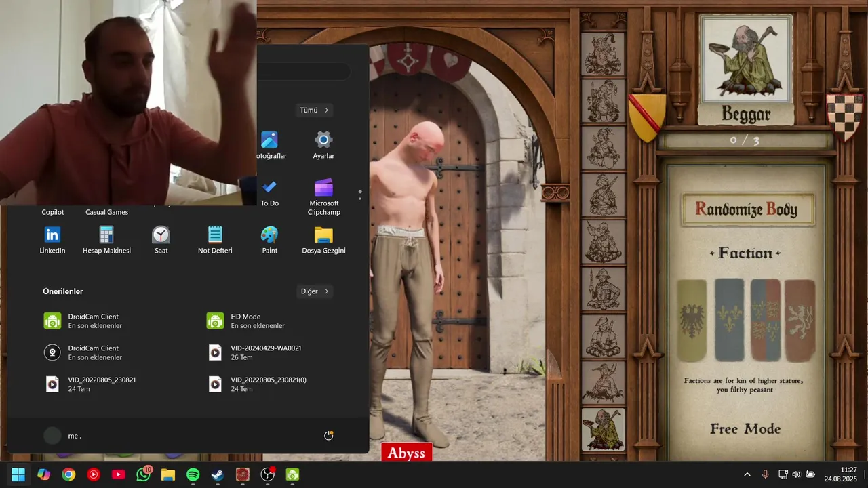Click the microphone tray icon
The height and width of the screenshot is (488, 868).
[x=765, y=474]
